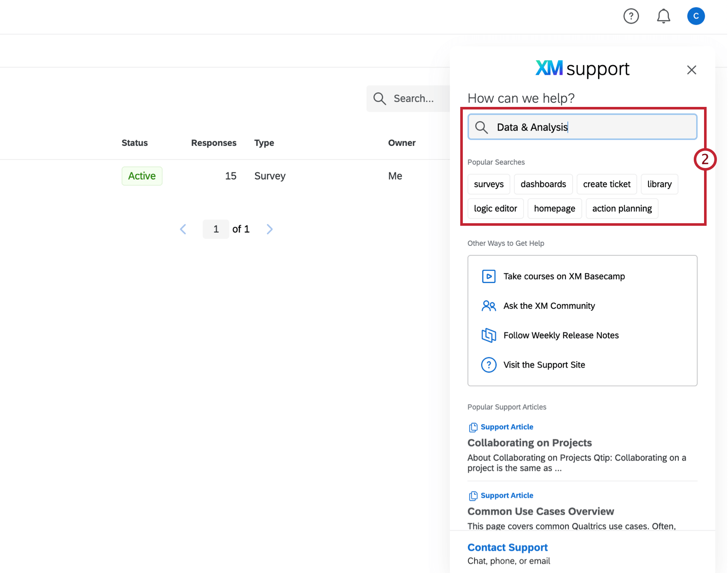Select the action planning popular search
Screen dimensions: 728x573
coord(622,209)
